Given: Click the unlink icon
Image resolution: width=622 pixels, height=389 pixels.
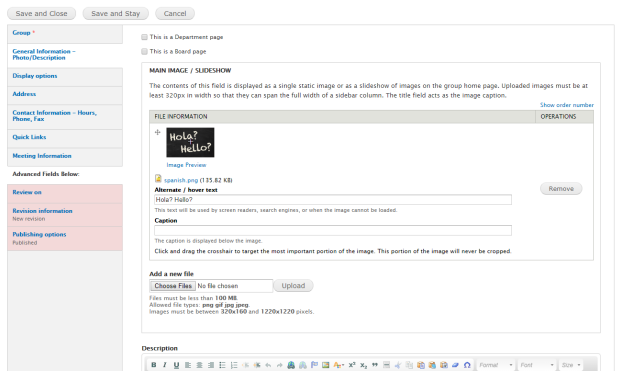Looking at the screenshot, I should [x=303, y=365].
